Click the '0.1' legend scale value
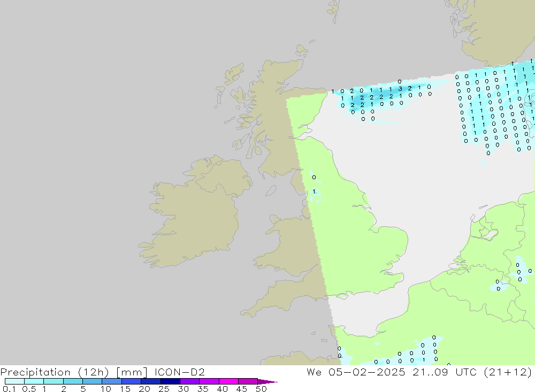This screenshot has width=535, height=392. [9, 389]
